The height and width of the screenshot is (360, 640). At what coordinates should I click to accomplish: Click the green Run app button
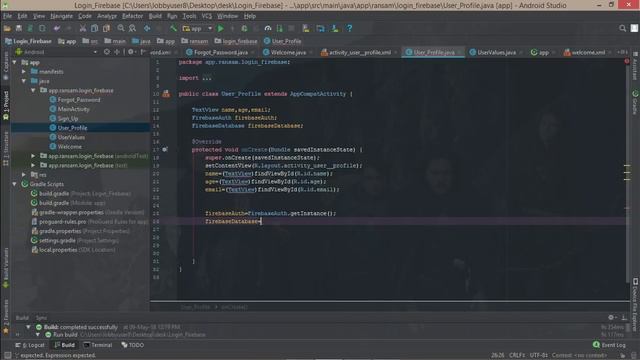coord(220,29)
